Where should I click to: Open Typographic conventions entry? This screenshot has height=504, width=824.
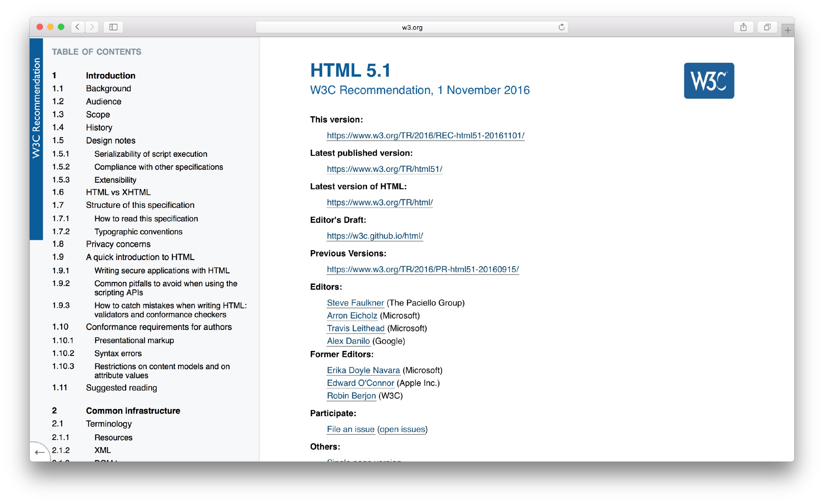click(x=138, y=232)
